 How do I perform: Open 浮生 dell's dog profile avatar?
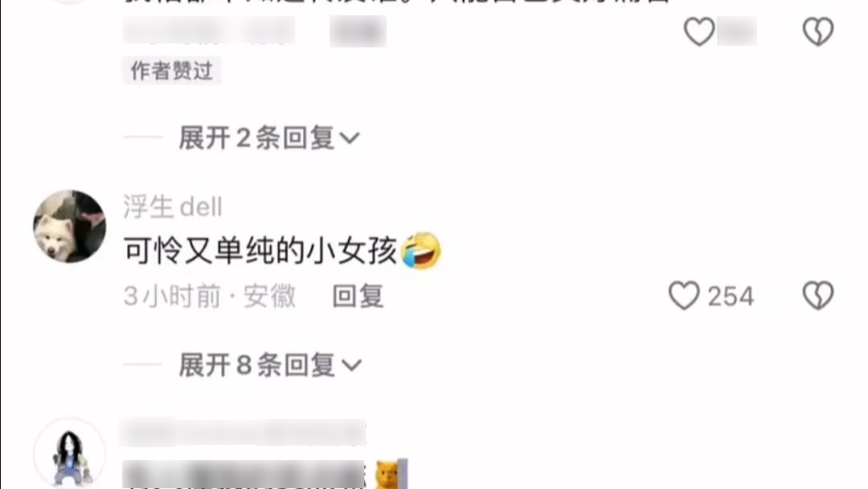point(70,226)
